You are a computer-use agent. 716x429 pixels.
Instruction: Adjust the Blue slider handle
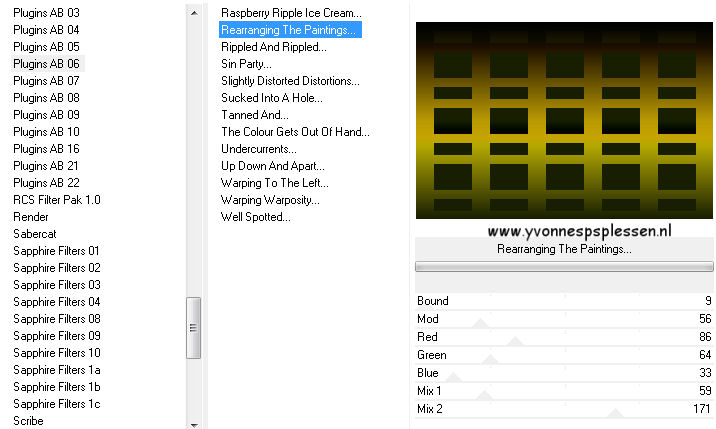453,377
